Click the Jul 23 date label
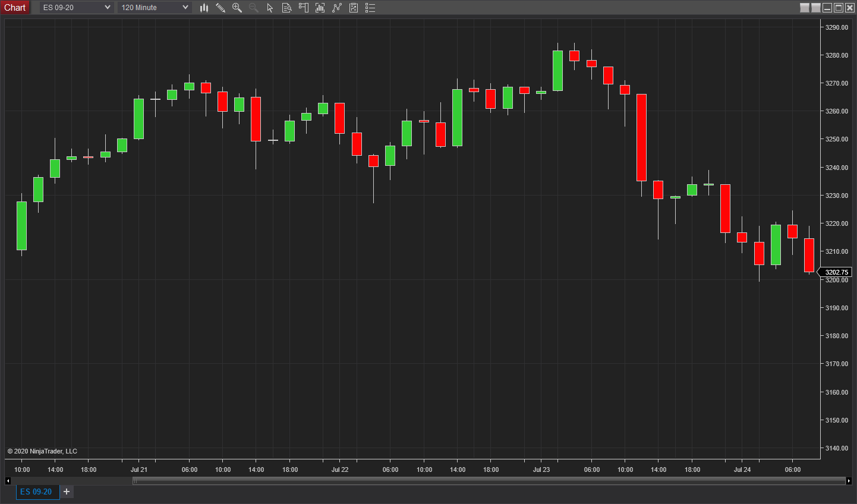The image size is (857, 504). coord(541,470)
